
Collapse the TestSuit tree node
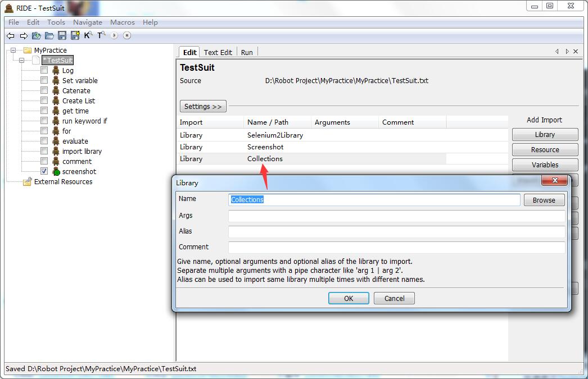pos(22,60)
